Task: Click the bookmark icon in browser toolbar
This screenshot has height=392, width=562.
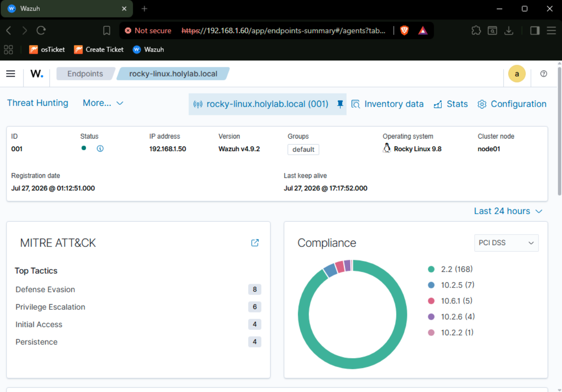Action: coord(107,31)
